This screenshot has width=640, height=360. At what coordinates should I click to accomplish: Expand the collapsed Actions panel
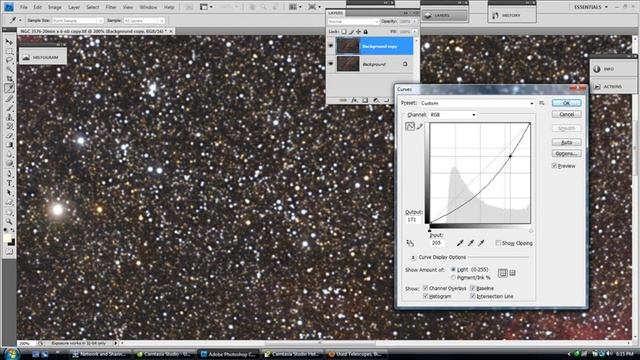click(613, 87)
